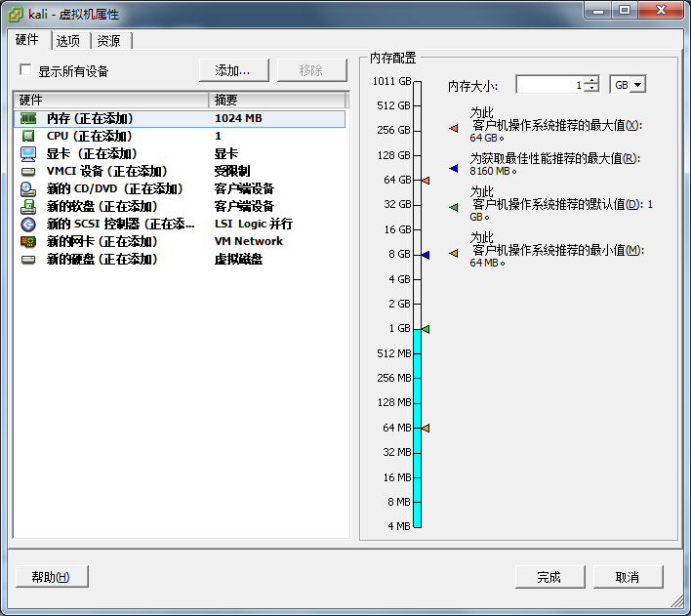
Task: Click the 受限制 summary value
Action: [232, 171]
